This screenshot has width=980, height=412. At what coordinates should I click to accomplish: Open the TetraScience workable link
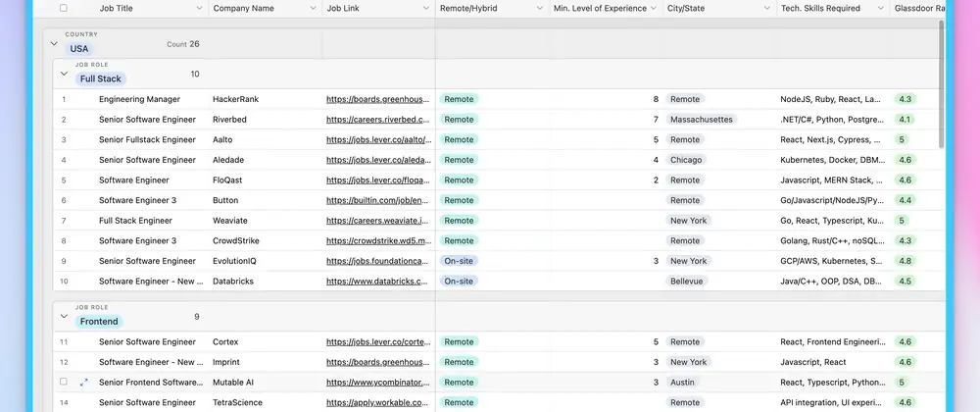point(378,402)
